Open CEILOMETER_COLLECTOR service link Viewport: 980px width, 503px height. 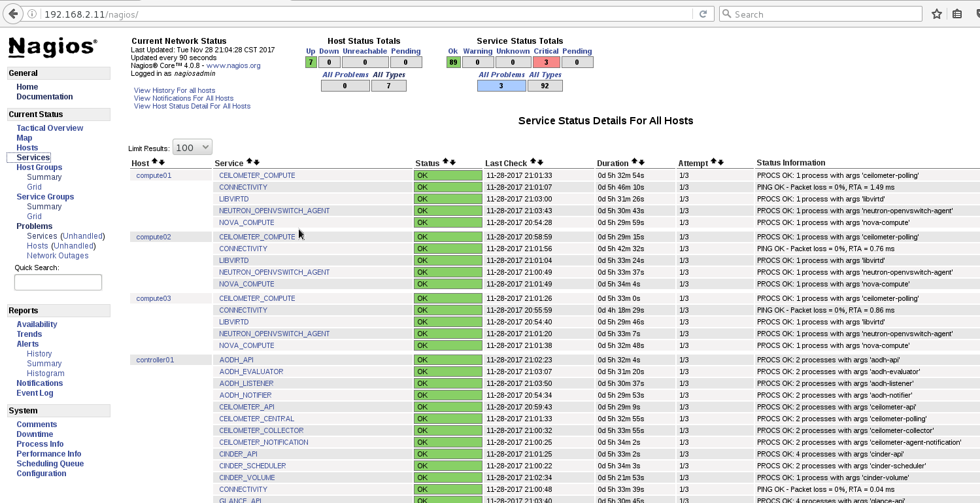262,430
